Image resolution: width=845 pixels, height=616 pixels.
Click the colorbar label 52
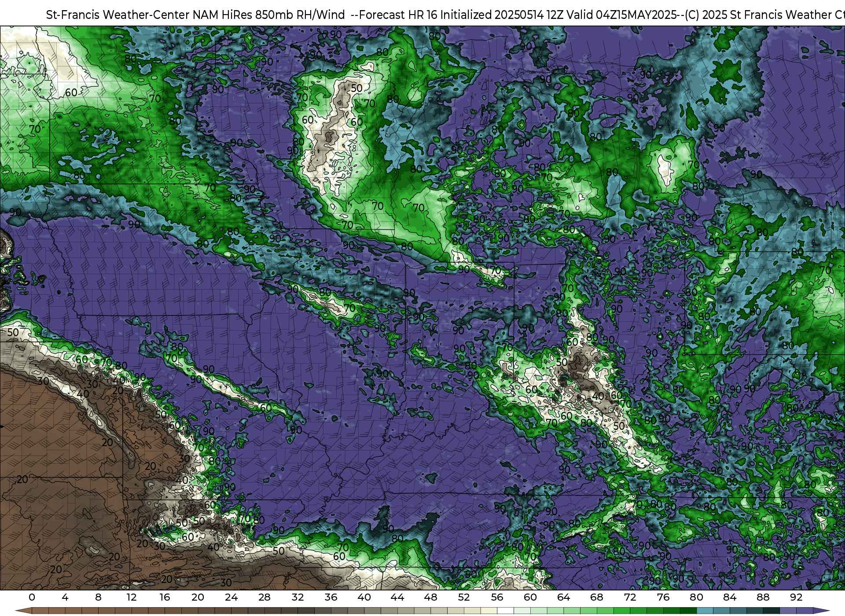point(464,597)
